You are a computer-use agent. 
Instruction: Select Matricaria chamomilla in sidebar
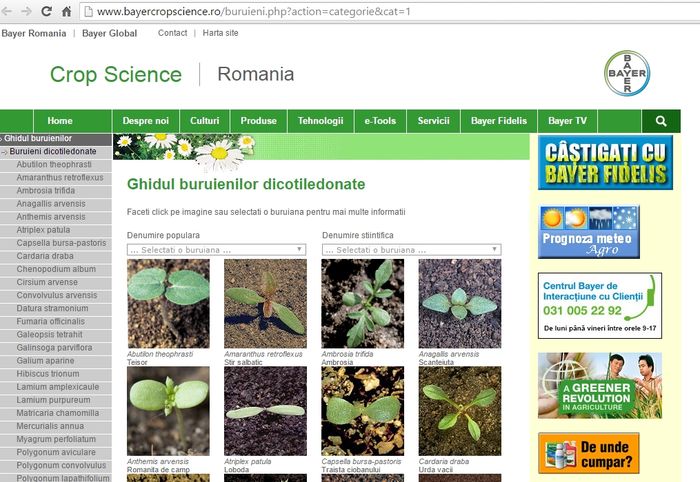[x=56, y=413]
